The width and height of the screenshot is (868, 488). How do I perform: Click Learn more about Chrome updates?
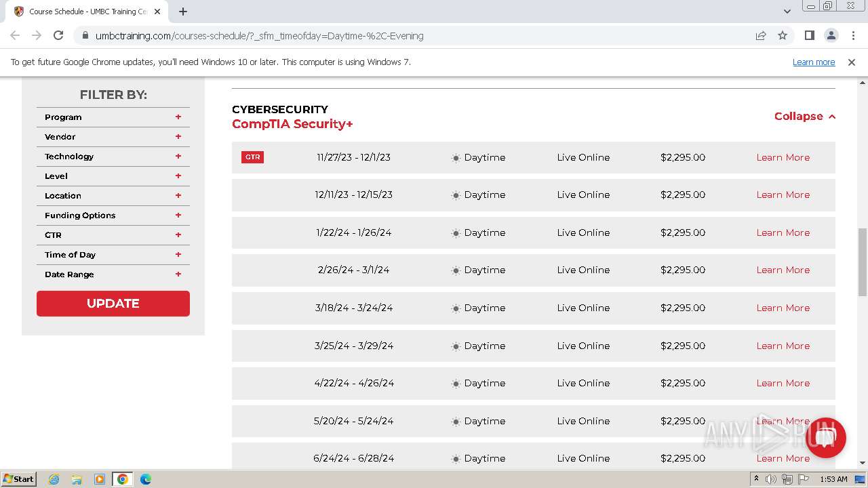(x=814, y=62)
